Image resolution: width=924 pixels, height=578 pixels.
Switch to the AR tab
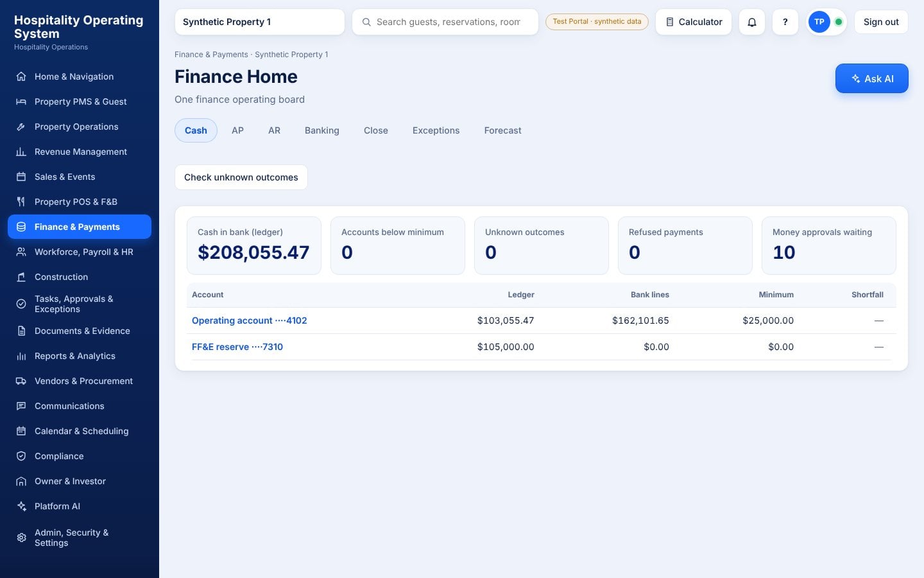[x=274, y=130]
